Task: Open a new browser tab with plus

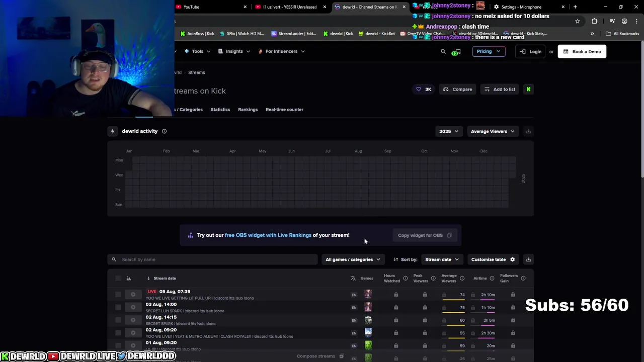Action: click(575, 7)
